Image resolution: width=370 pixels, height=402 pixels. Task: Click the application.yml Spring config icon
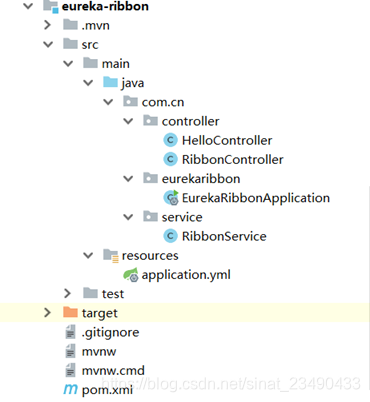pos(131,275)
